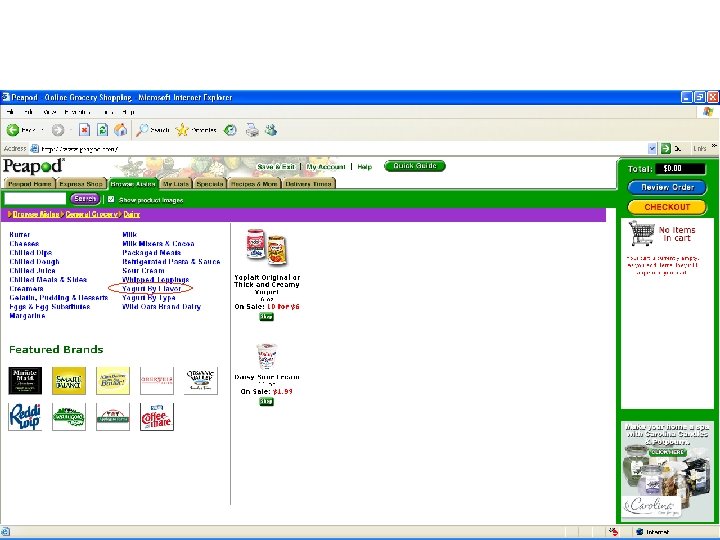Open the Sour Cream category link
720x540 pixels.
click(x=143, y=270)
